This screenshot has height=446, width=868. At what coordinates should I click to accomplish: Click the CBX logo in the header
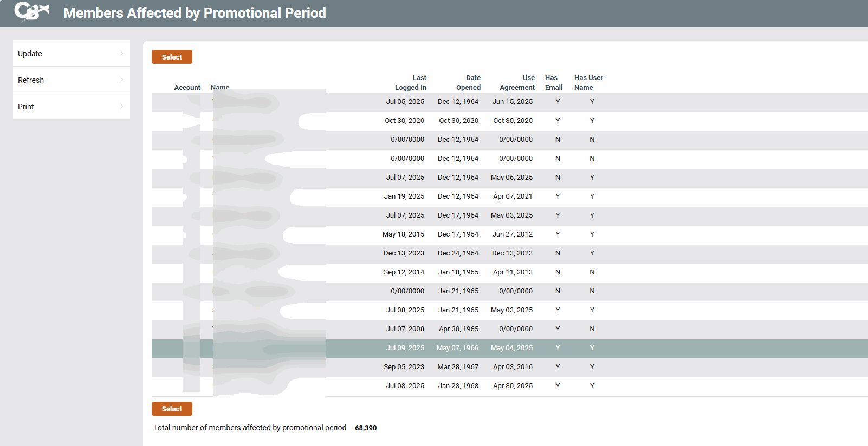point(31,12)
